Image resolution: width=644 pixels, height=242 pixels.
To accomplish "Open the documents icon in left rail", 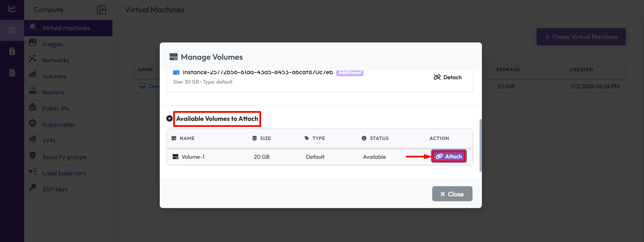I will [12, 73].
